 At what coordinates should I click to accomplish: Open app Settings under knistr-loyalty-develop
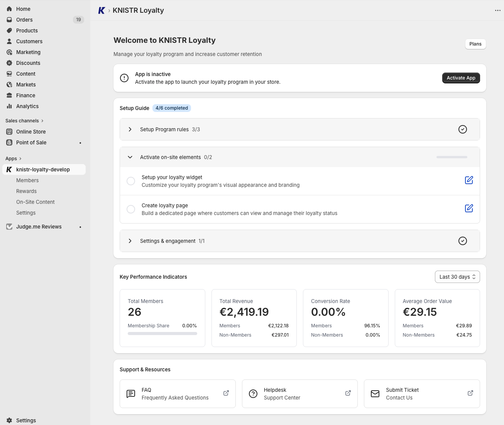(26, 213)
